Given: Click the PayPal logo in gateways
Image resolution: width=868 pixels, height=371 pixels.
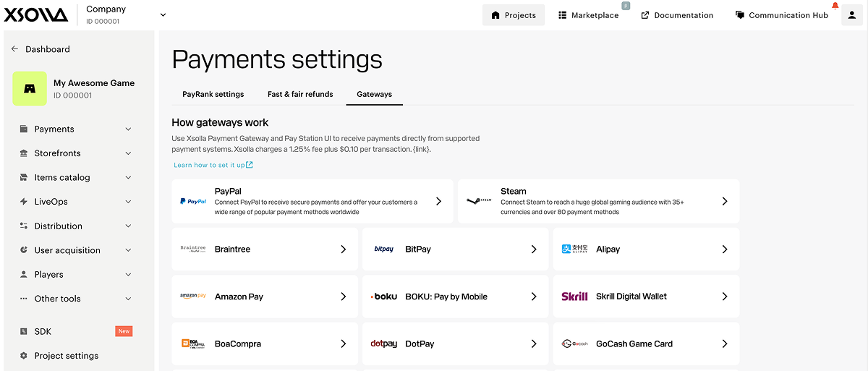Looking at the screenshot, I should [193, 202].
